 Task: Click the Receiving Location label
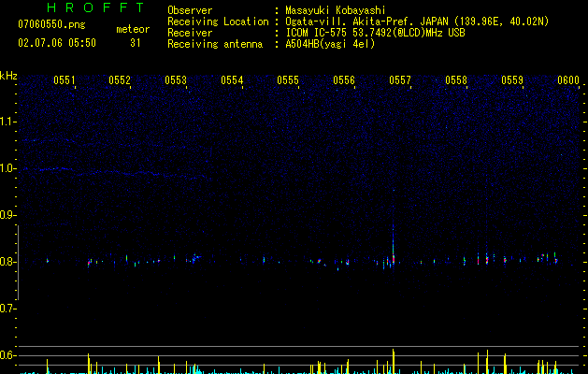[x=218, y=22]
